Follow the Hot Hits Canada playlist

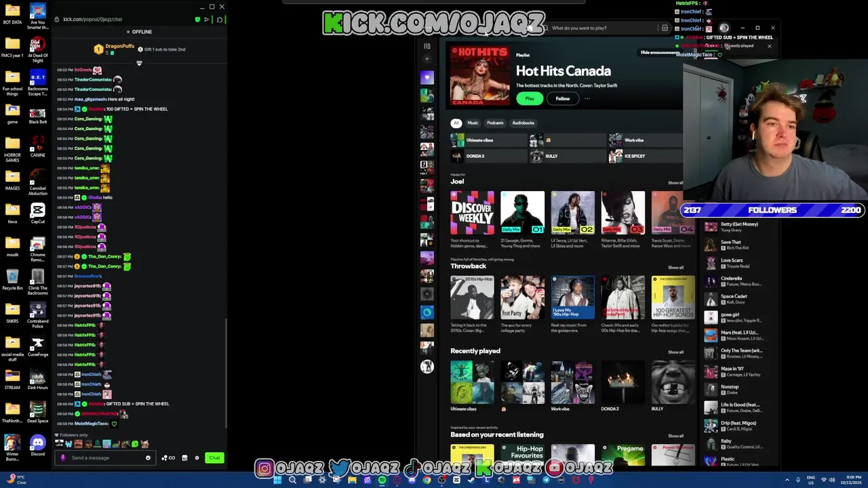[563, 98]
